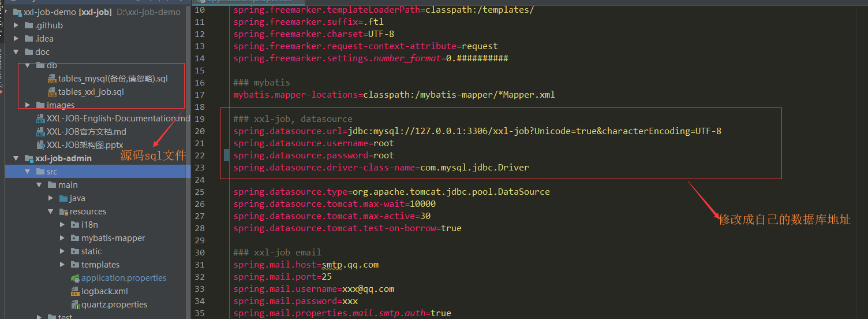868x319 pixels.
Task: Click the spring.datasource.tomcat.test-on-borrow=true line
Action: (x=347, y=228)
